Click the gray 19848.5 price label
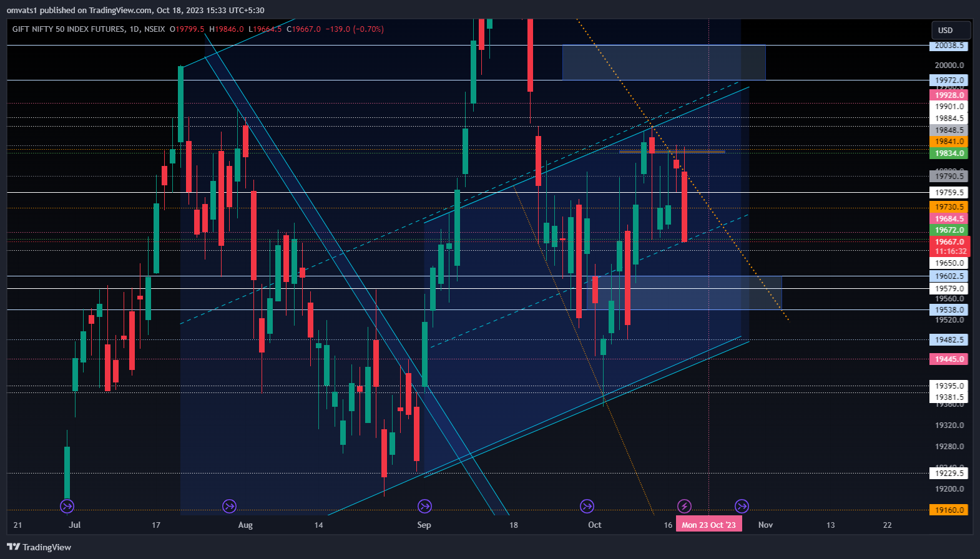This screenshot has height=559, width=980. click(x=949, y=130)
